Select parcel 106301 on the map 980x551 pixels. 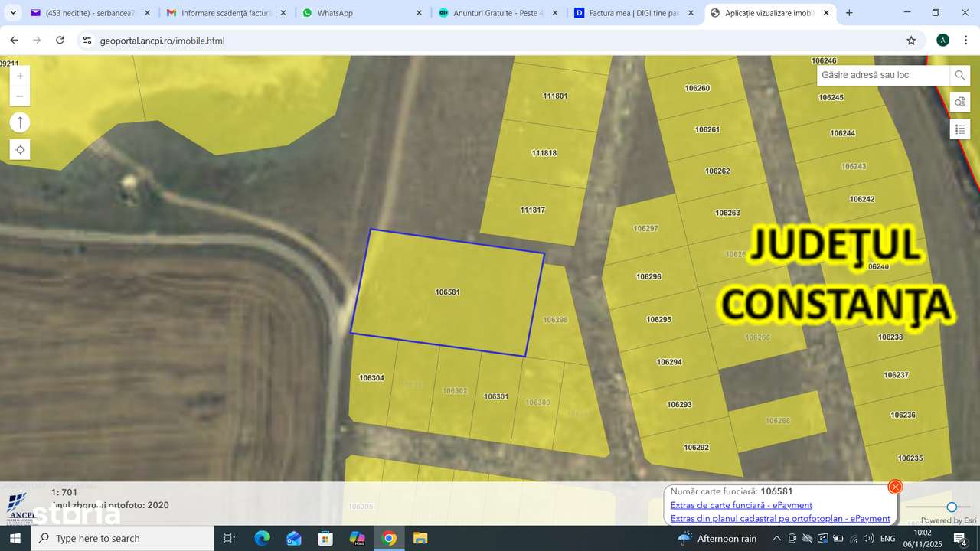[496, 396]
